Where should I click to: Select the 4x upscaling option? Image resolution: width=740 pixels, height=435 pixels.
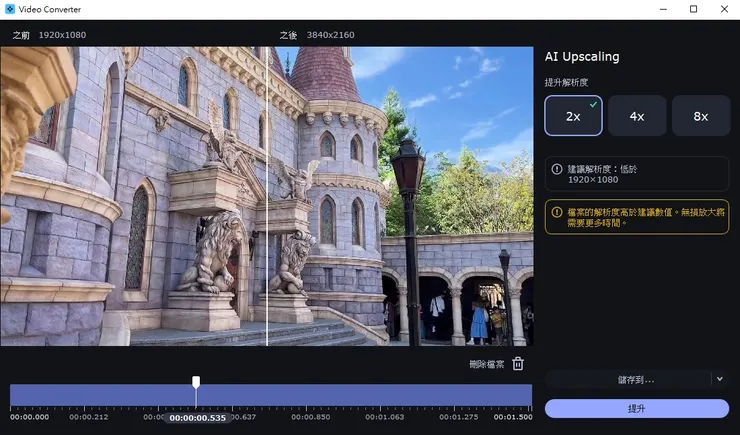[637, 116]
